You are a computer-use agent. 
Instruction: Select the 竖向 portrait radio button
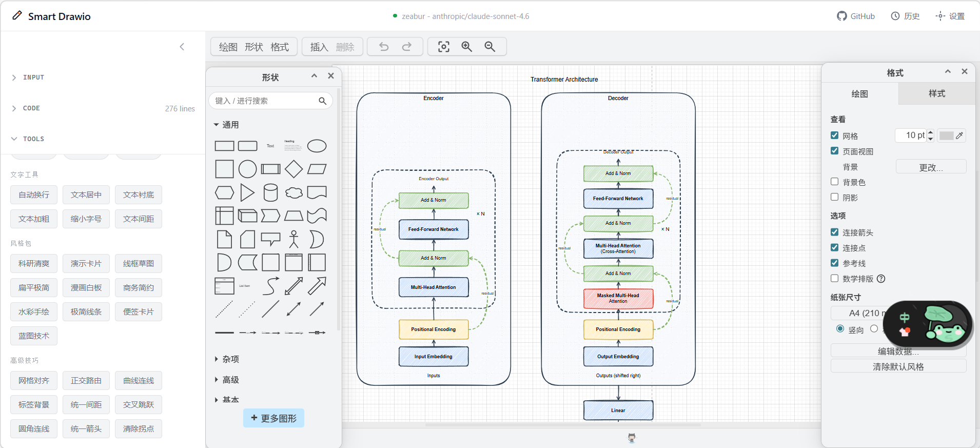(840, 329)
